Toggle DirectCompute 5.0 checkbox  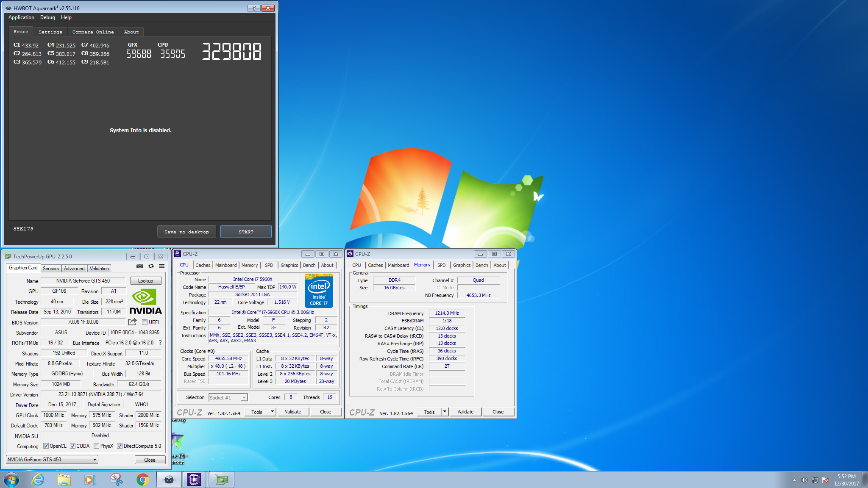tap(120, 446)
